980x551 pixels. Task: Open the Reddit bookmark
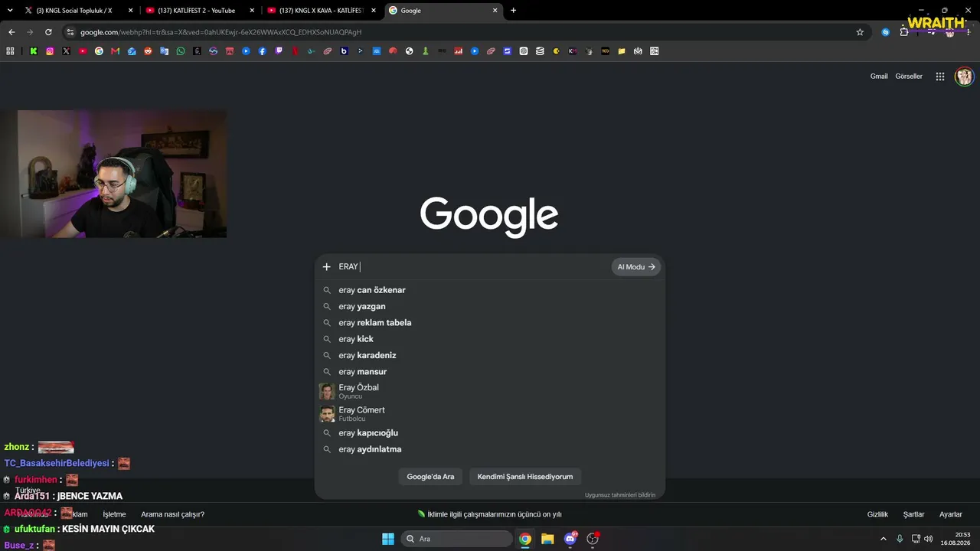(148, 51)
